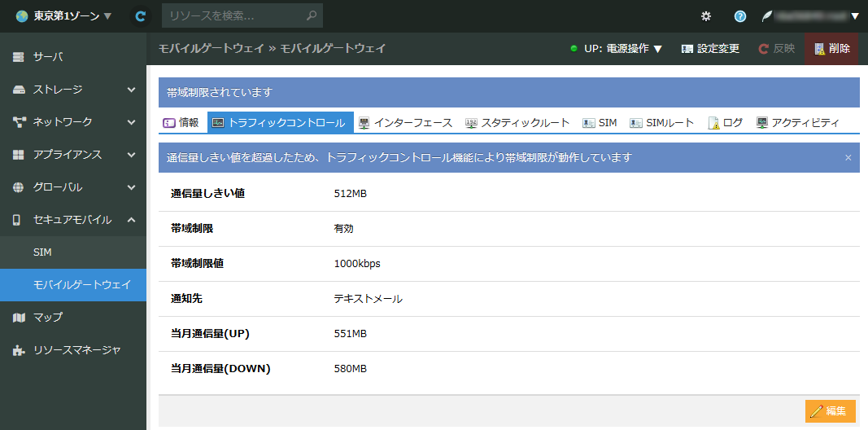Click the 編集 edit button
This screenshot has width=868, height=430.
[830, 411]
